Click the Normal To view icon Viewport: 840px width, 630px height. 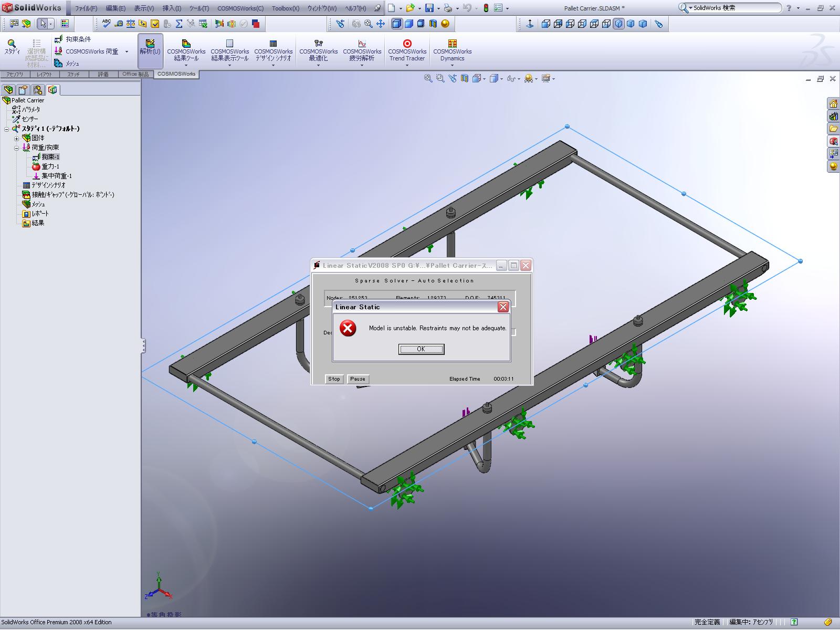coord(530,24)
